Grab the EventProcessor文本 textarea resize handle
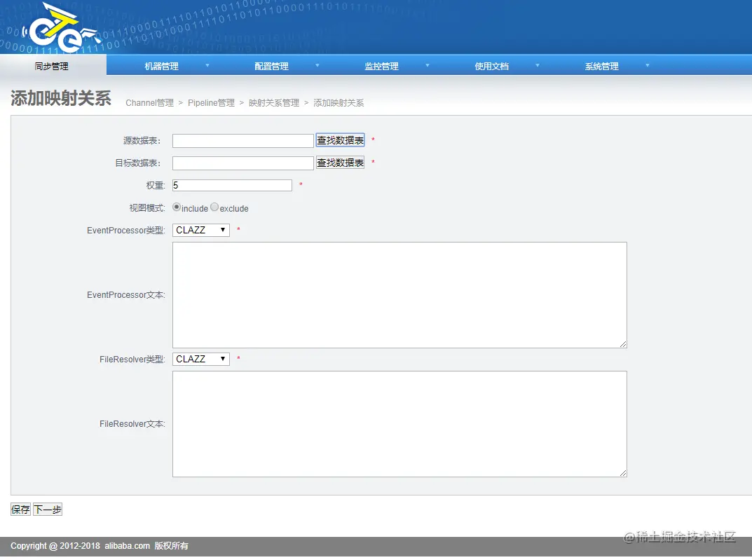The height and width of the screenshot is (560, 752). tap(623, 344)
